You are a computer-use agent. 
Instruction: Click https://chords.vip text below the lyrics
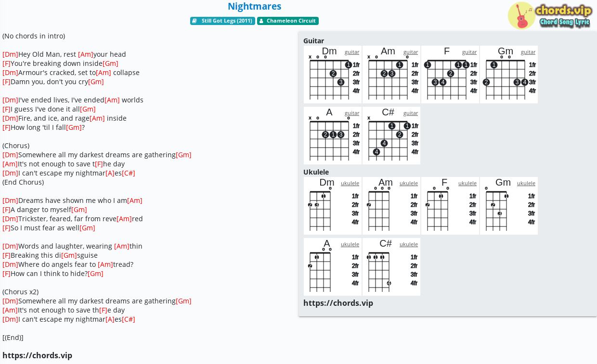click(37, 355)
